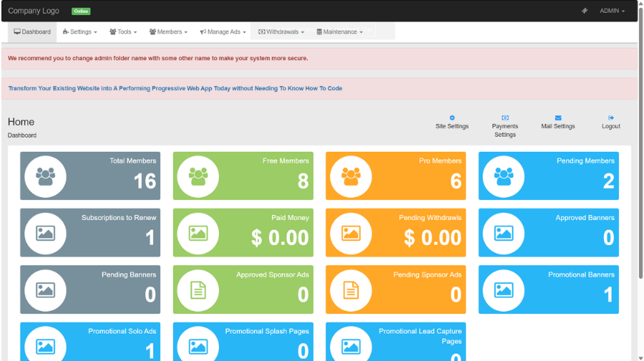This screenshot has width=644, height=361.
Task: Expand the Members dropdown menu
Action: (168, 32)
